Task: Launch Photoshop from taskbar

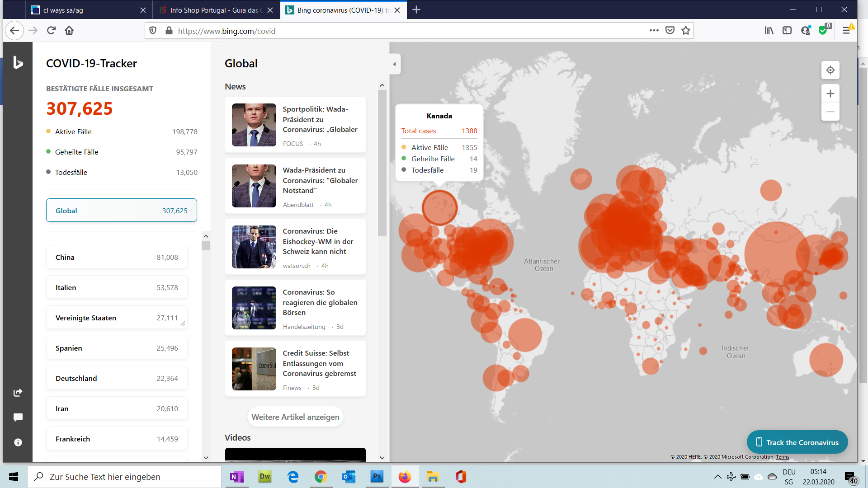Action: click(377, 477)
